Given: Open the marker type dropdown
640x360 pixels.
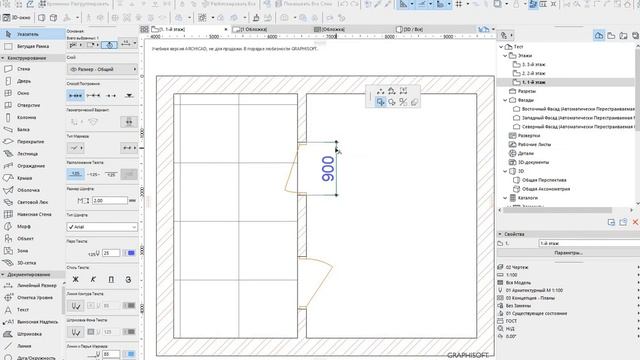Looking at the screenshot, I should [76, 148].
